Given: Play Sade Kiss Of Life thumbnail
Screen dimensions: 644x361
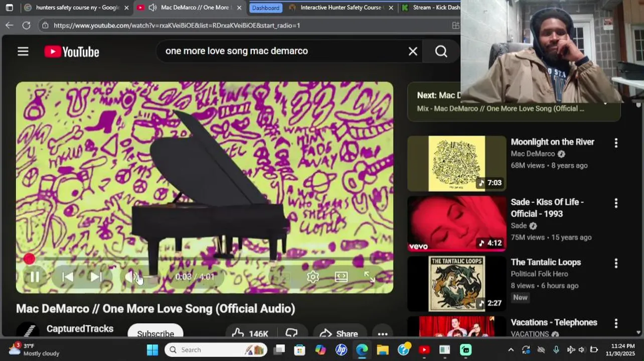Looking at the screenshot, I should pyautogui.click(x=456, y=224).
